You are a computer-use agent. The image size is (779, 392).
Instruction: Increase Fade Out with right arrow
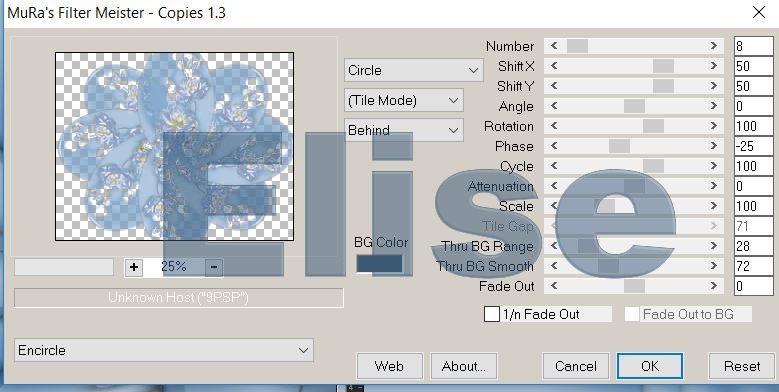pyautogui.click(x=714, y=286)
